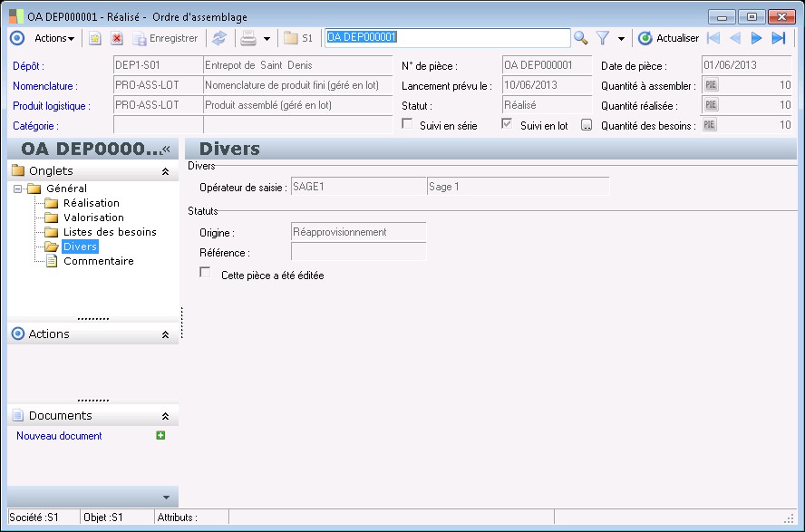Collapse the Onglets section
The image size is (805, 532).
tap(165, 171)
